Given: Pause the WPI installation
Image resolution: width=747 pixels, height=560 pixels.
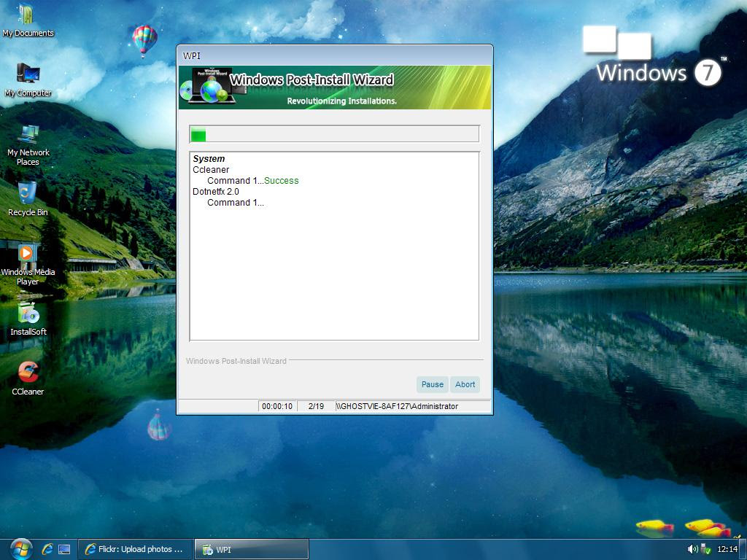Looking at the screenshot, I should (432, 384).
